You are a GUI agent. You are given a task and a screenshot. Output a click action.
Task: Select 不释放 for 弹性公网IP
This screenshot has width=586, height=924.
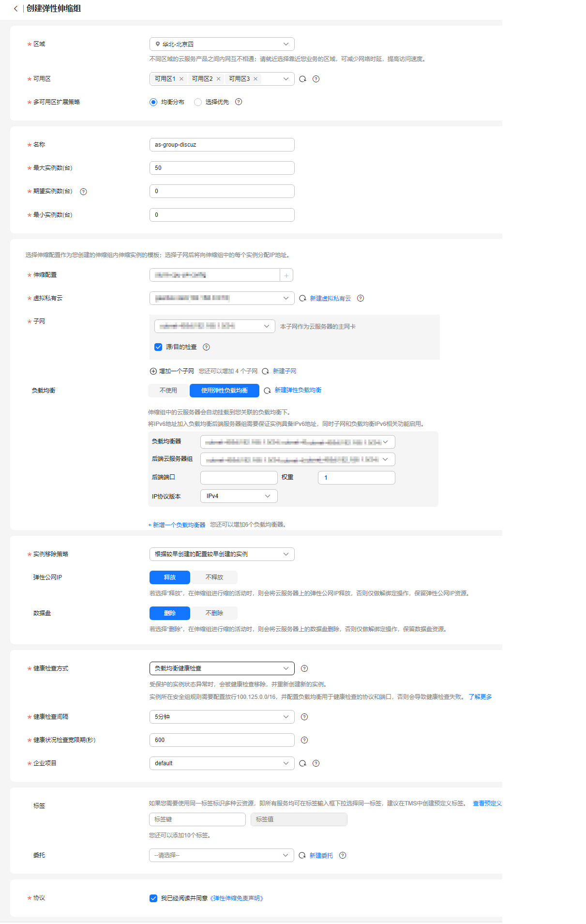click(x=214, y=577)
